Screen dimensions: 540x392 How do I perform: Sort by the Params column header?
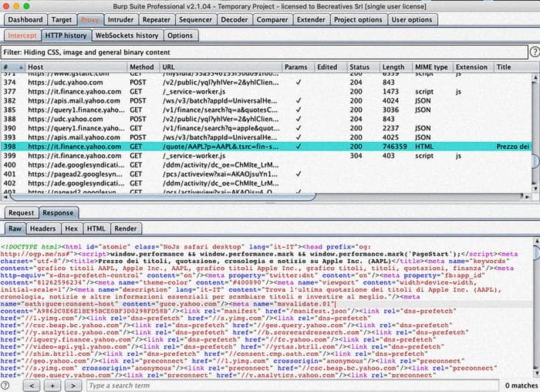[297, 67]
